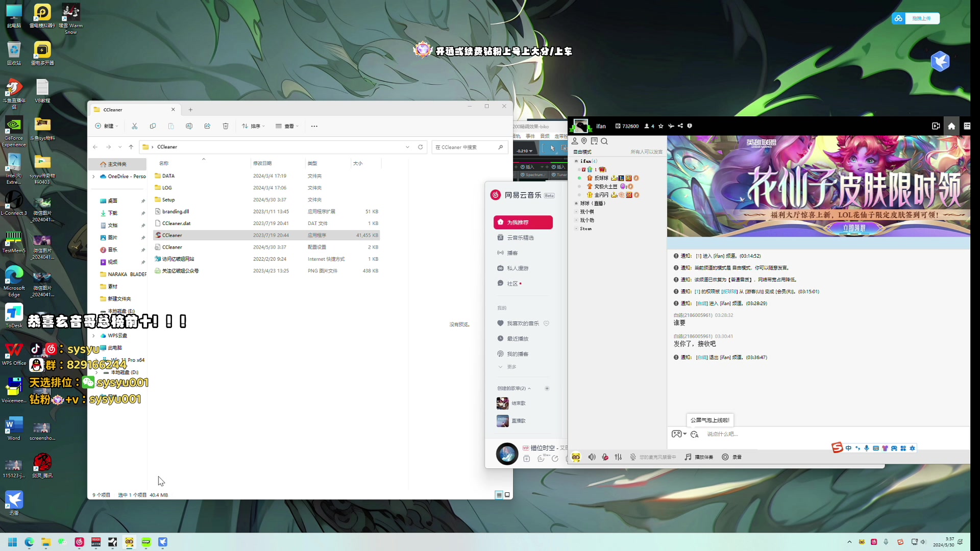Click 播放伴奏 in YY bottom bar
Viewport: 980px width, 551px height.
pos(699,457)
